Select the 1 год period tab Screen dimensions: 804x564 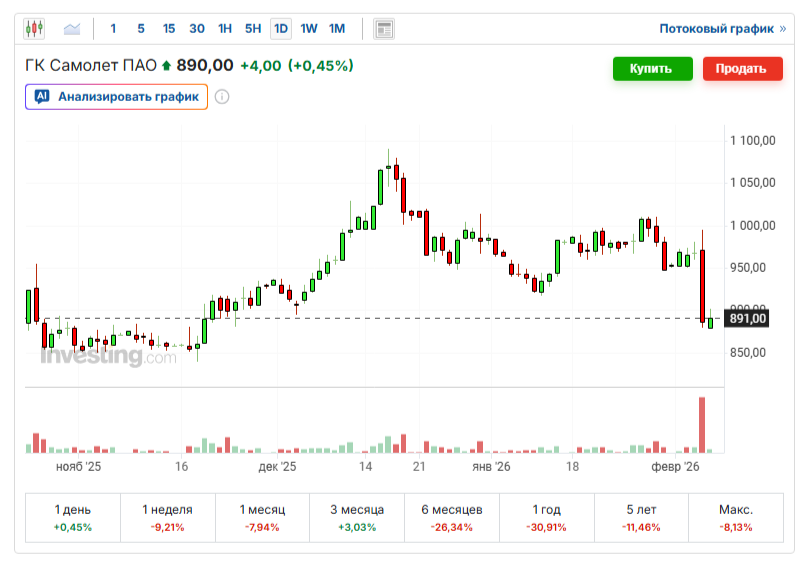coord(547,518)
